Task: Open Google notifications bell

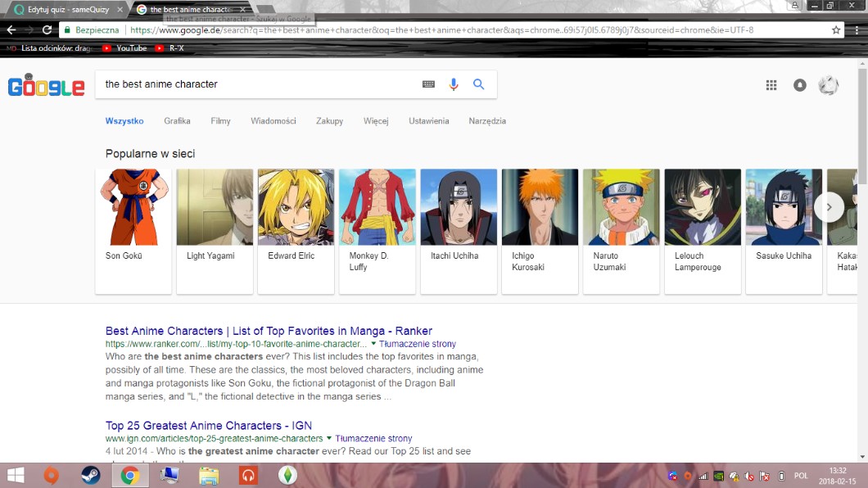Action: click(800, 85)
